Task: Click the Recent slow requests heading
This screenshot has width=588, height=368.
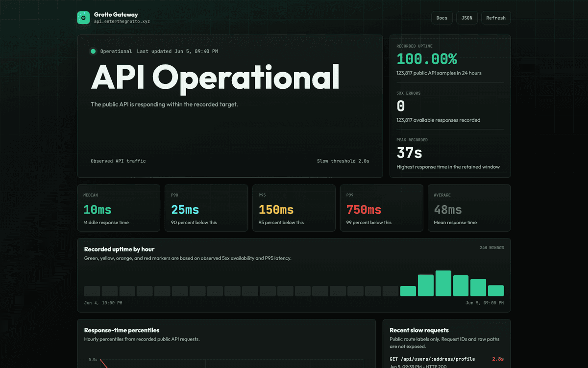Action: (419, 330)
